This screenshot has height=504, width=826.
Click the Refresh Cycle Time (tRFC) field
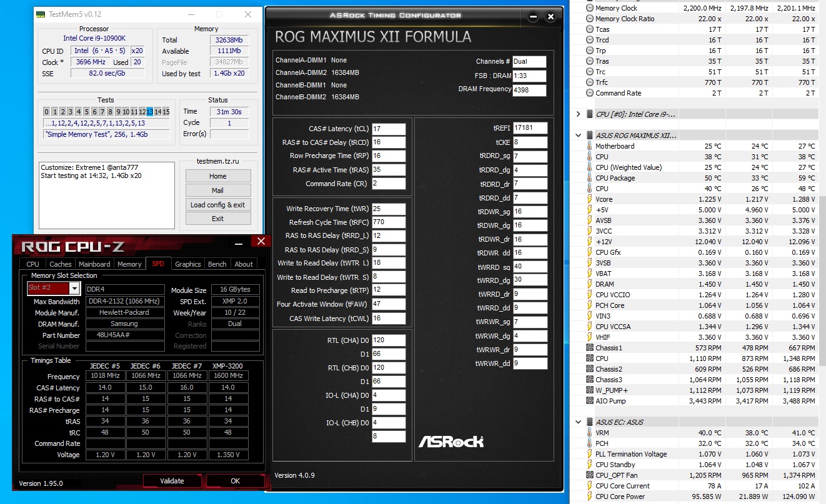389,222
